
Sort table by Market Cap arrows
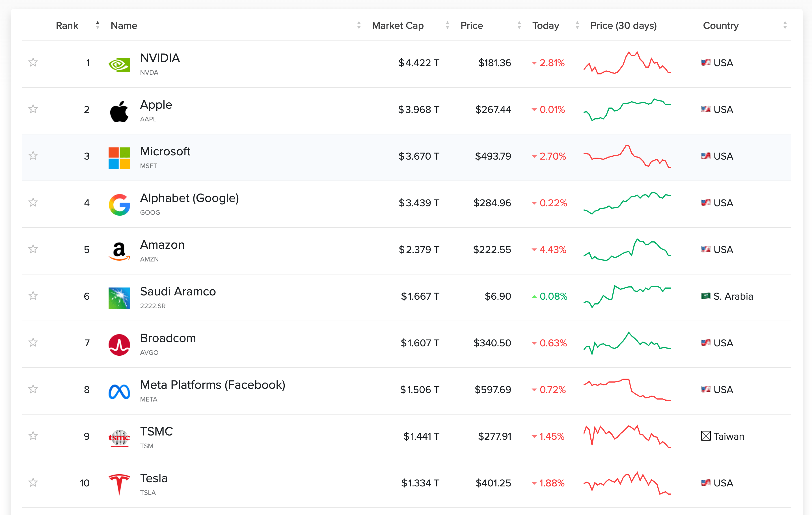447,25
